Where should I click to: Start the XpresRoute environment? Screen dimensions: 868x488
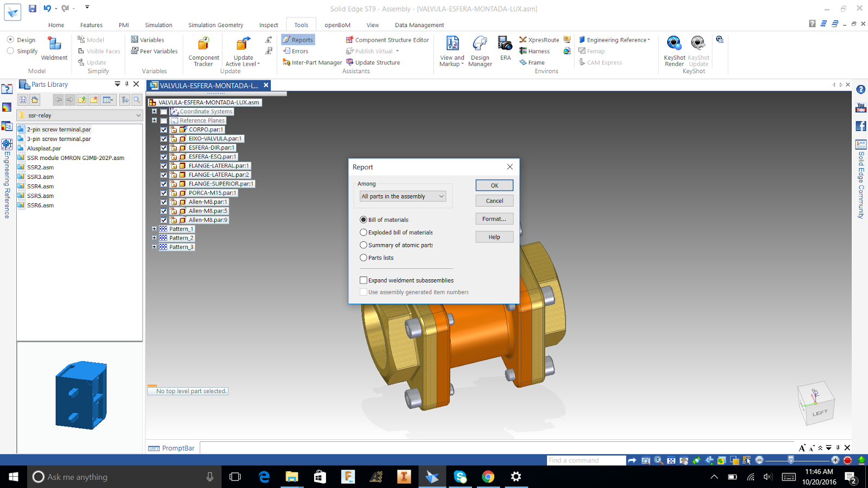click(x=539, y=40)
